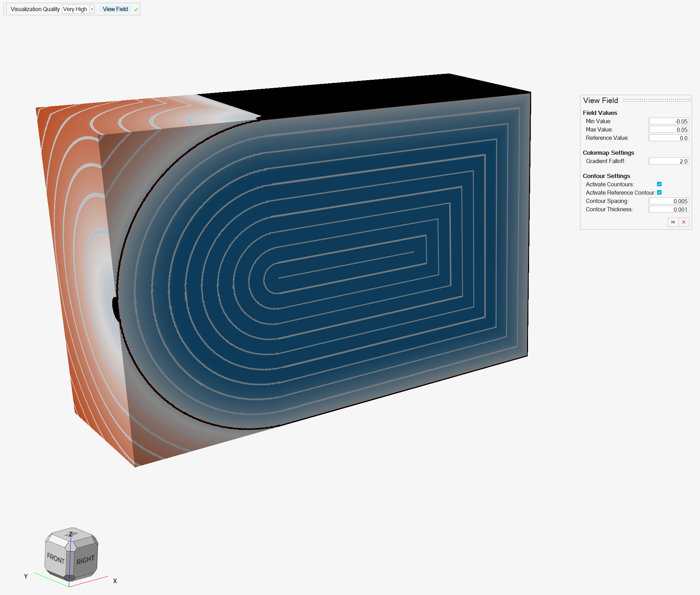Click the green checkmark confirm icon

point(136,9)
